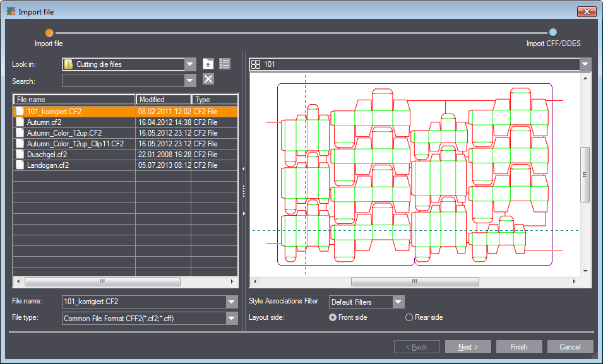Click the Import CFF/DDES step circle
This screenshot has width=603, height=364.
553,32
